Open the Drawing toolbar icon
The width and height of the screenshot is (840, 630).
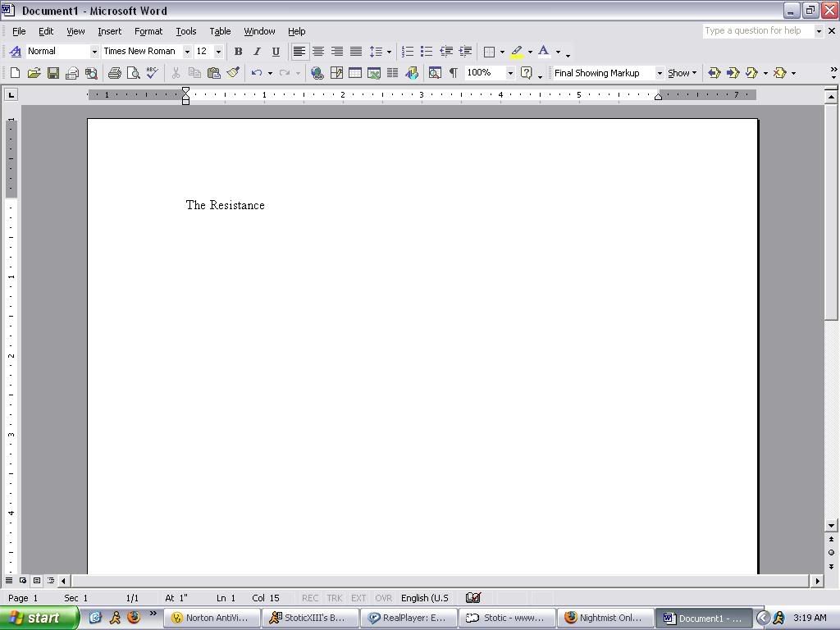click(412, 73)
